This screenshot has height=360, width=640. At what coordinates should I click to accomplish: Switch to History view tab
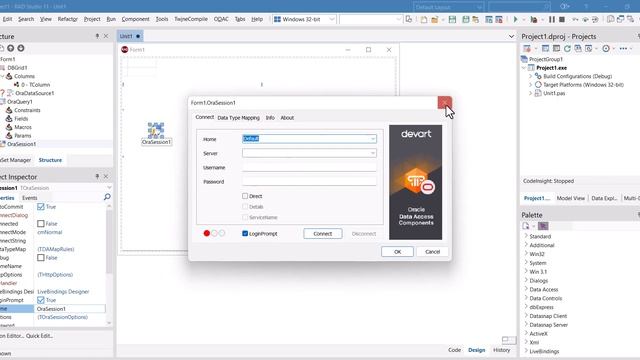point(501,350)
